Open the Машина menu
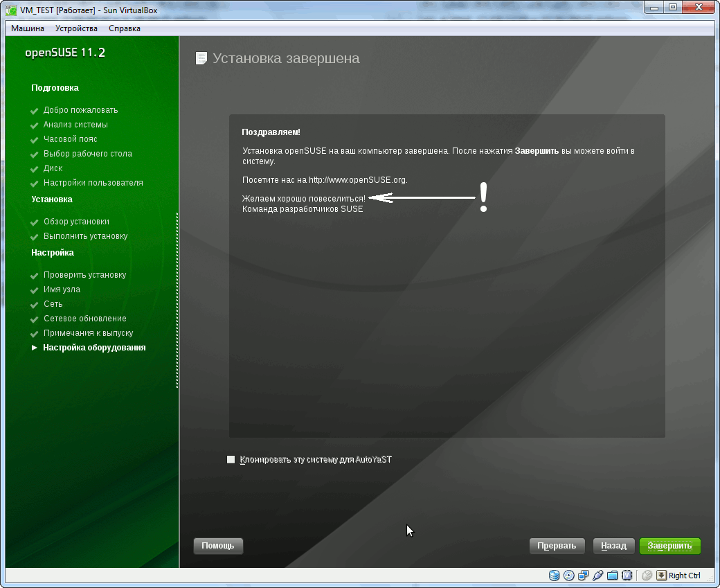This screenshot has width=720, height=588. pyautogui.click(x=28, y=28)
